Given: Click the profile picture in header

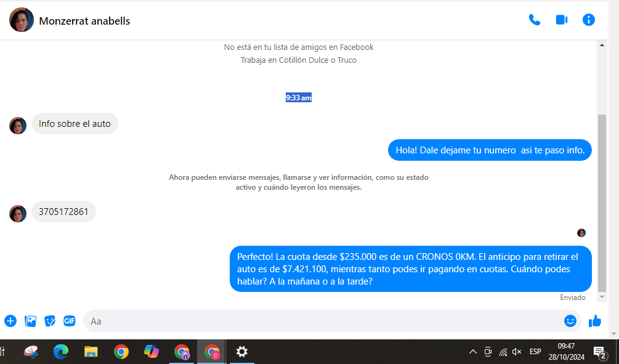Looking at the screenshot, I should (x=22, y=20).
